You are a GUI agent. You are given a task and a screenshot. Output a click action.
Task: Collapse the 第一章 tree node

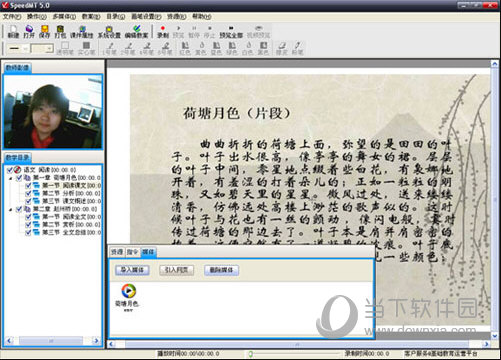point(11,178)
